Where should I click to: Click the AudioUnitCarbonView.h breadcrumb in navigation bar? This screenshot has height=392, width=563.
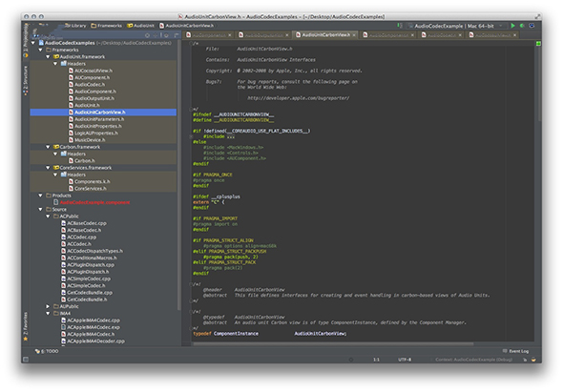(187, 26)
